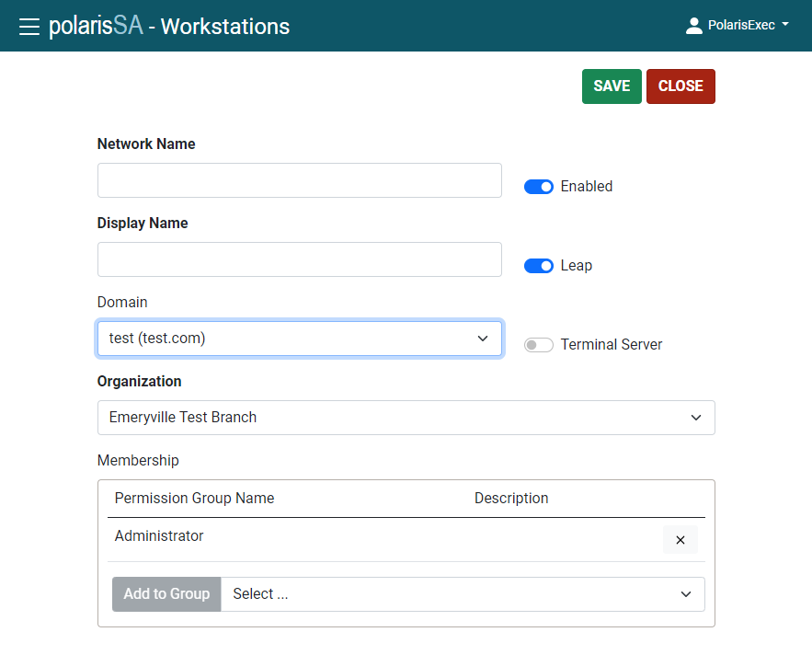Remove Administrator group with X icon
This screenshot has height=655, width=812.
coord(680,539)
